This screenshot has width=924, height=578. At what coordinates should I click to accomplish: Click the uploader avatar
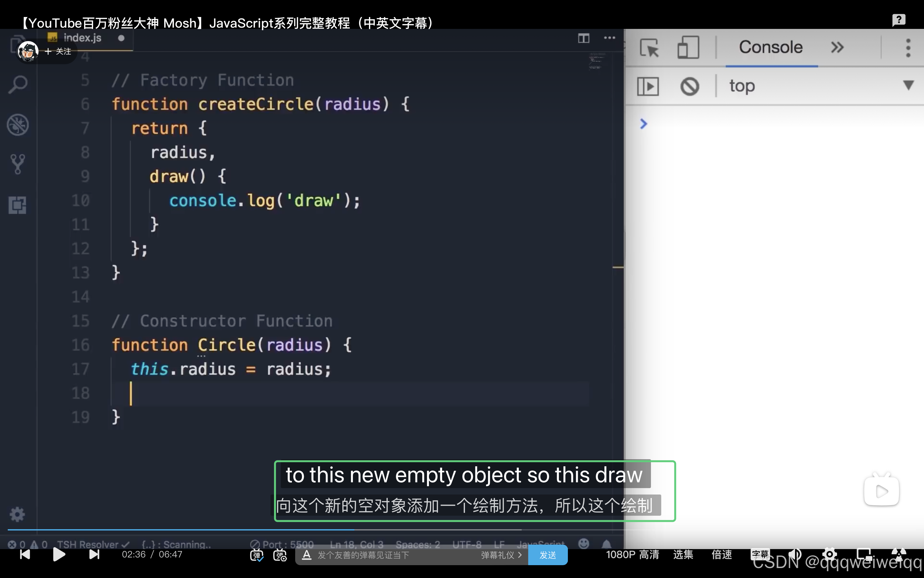[x=28, y=51]
